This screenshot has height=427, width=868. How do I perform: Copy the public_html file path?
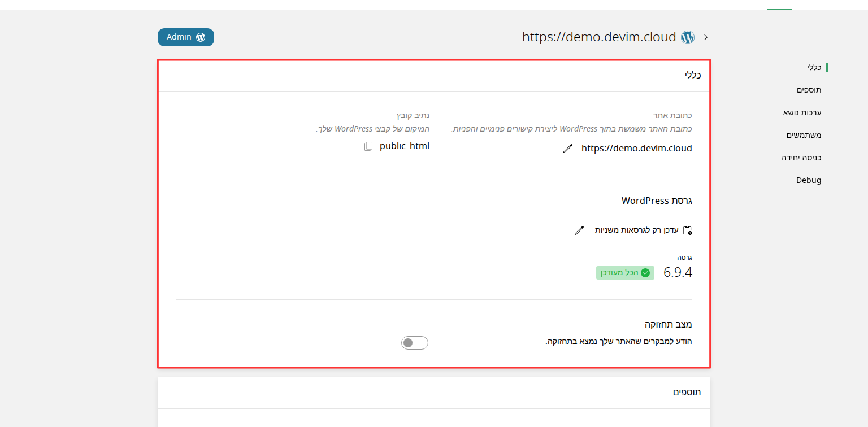tap(368, 146)
